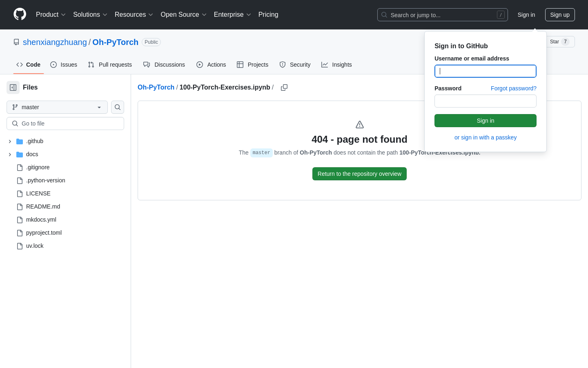Open the Oh-PyTorch repository title link

click(116, 42)
